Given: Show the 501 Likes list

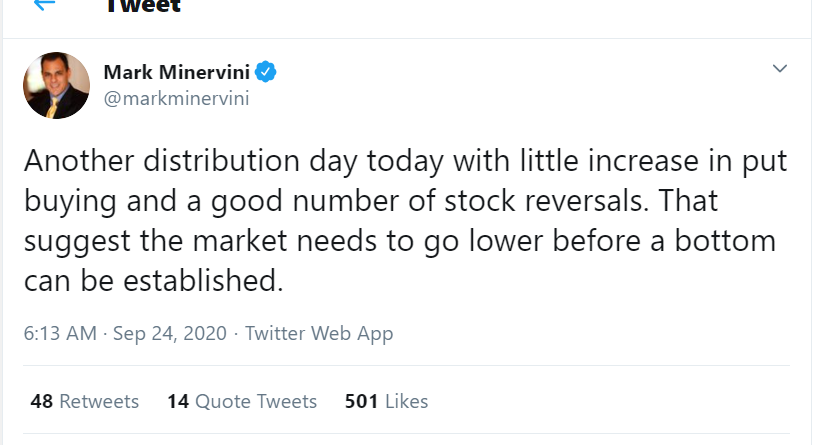Looking at the screenshot, I should point(386,401).
